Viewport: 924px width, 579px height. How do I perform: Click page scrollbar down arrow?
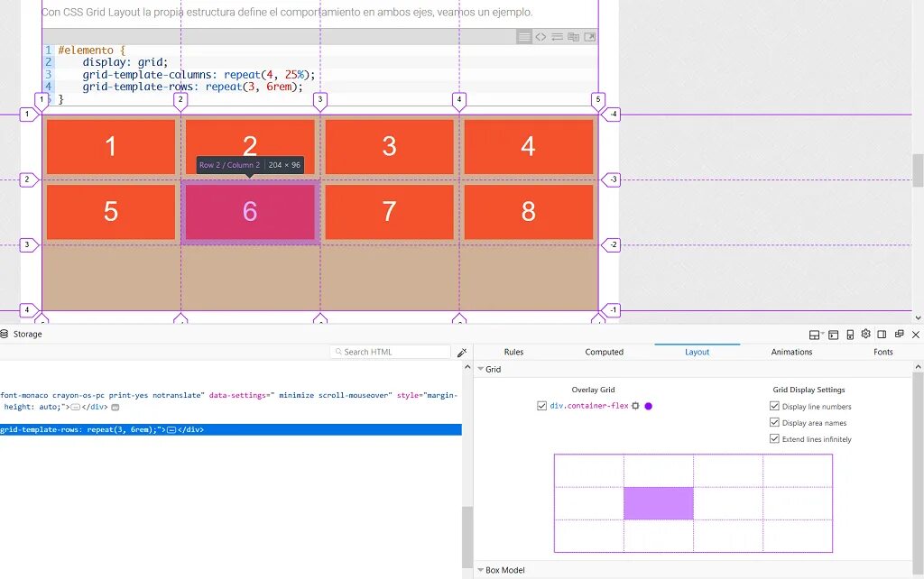coord(918,317)
